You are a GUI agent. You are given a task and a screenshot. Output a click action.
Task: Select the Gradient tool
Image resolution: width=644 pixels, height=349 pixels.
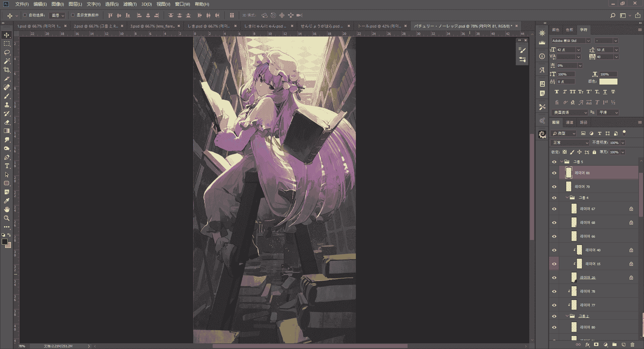pos(7,131)
